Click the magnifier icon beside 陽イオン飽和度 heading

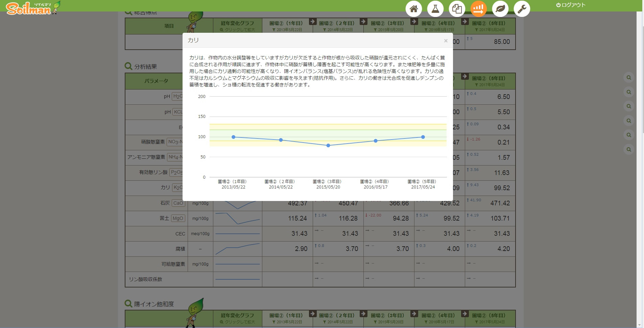coord(128,303)
